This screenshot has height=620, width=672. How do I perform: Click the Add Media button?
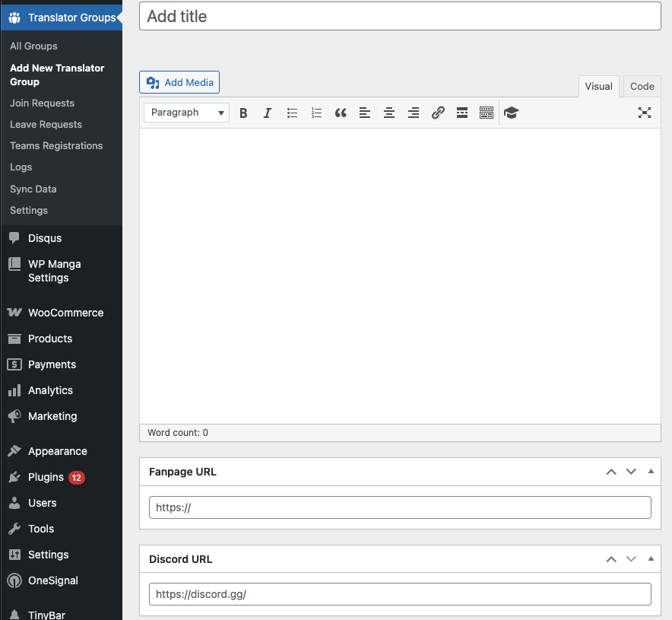tap(179, 82)
